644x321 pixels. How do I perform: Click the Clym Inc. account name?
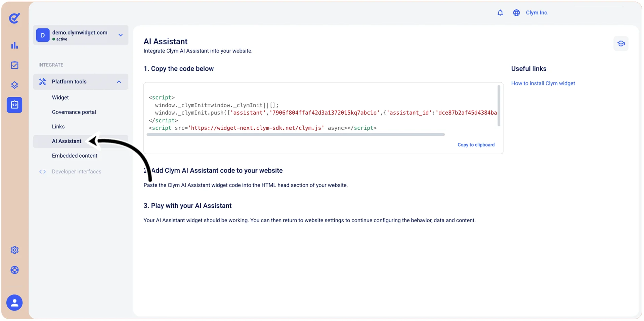click(537, 13)
